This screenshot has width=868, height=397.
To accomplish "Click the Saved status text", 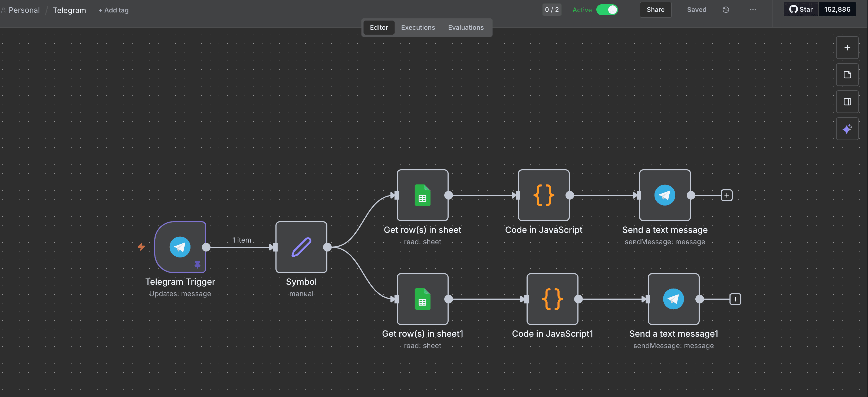I will 696,10.
